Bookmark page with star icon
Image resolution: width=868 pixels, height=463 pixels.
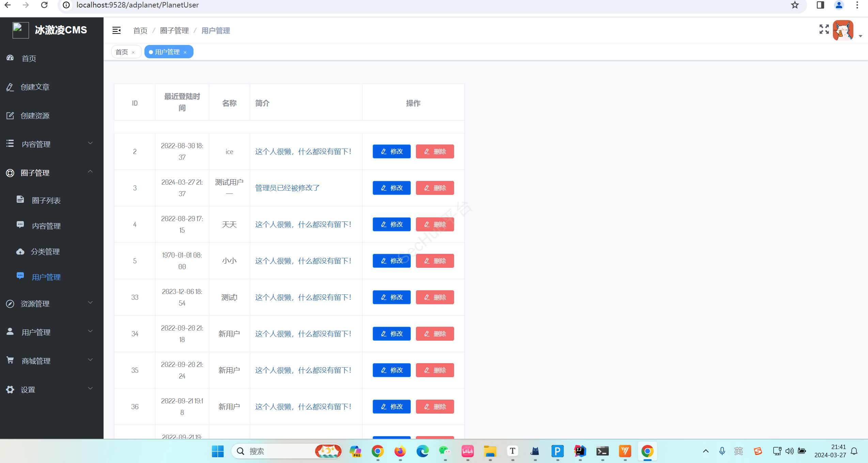coord(795,5)
